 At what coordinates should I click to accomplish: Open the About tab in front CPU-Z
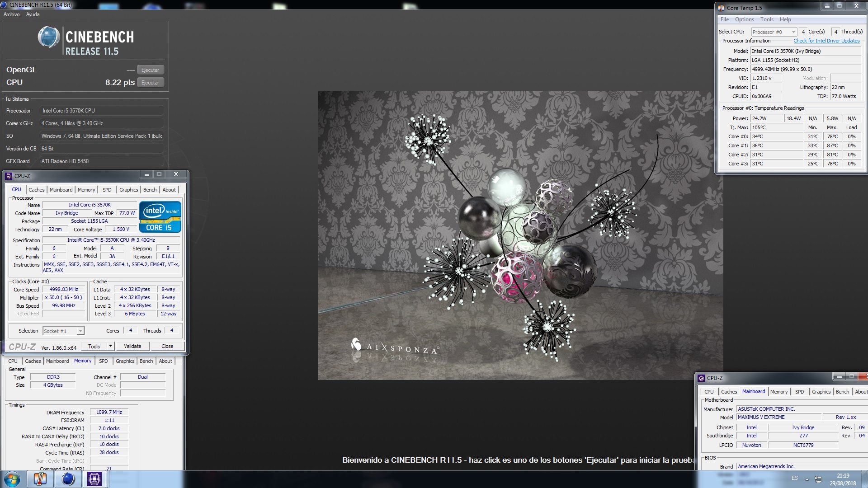[169, 190]
